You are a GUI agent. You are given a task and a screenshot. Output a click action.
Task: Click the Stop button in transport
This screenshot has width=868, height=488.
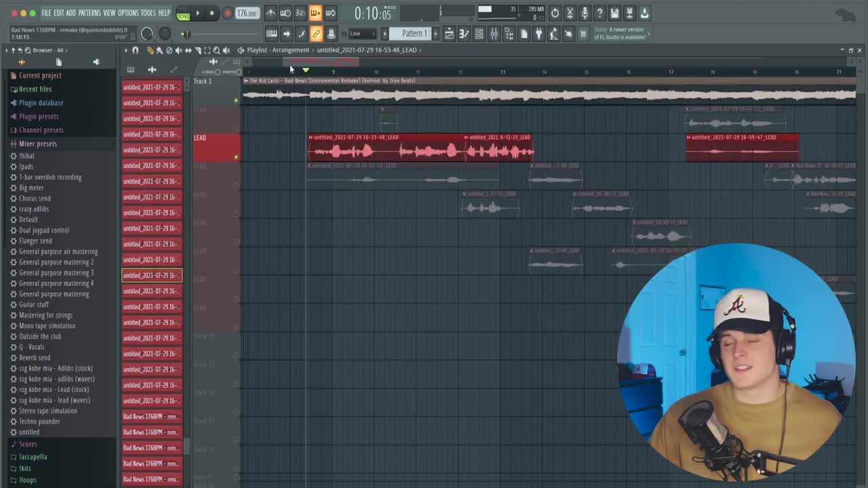click(212, 13)
